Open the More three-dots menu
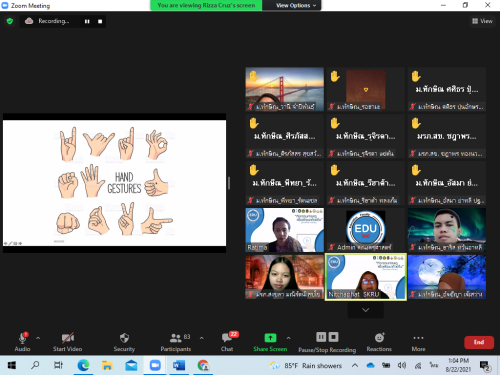The height and width of the screenshot is (375, 500). (x=418, y=338)
